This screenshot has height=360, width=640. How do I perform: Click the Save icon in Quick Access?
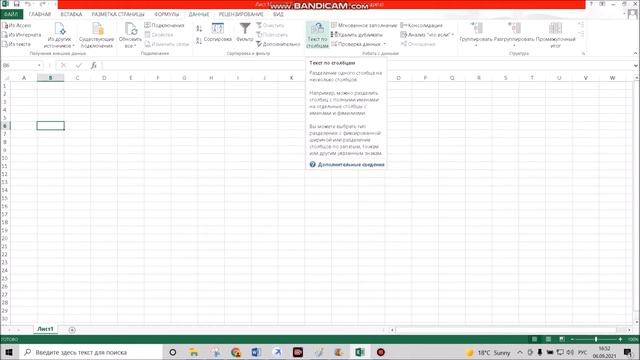click(17, 4)
